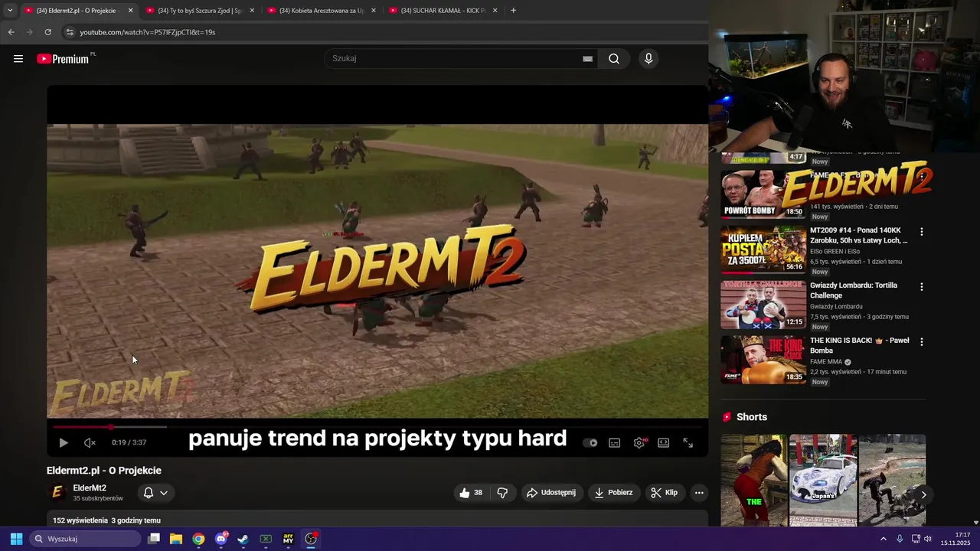Open options for MT2009 #14 video
Screen dimensions: 980x551
[x=921, y=232]
